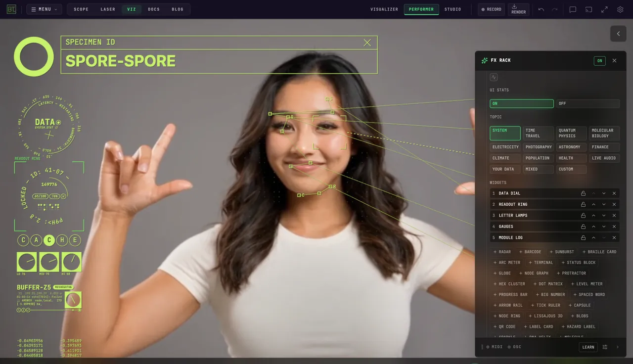Image resolution: width=633 pixels, height=364 pixels.
Task: Move Module Log widget up
Action: click(593, 238)
